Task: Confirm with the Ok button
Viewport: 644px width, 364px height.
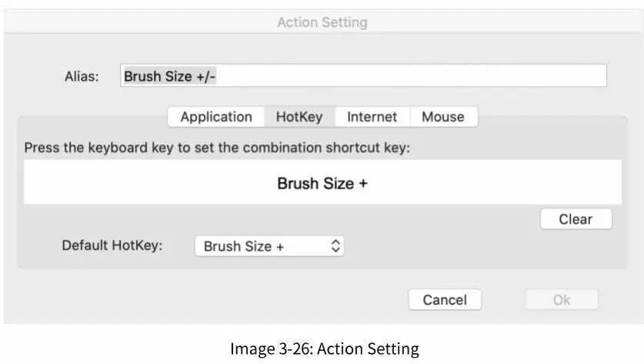Action: click(x=562, y=300)
